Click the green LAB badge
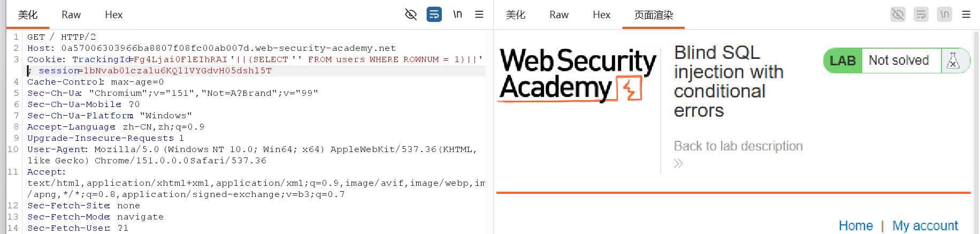The height and width of the screenshot is (234, 980). tap(843, 61)
